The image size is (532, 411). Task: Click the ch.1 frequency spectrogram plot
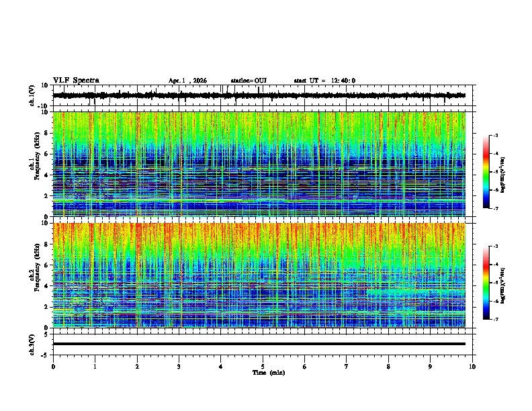(x=259, y=164)
